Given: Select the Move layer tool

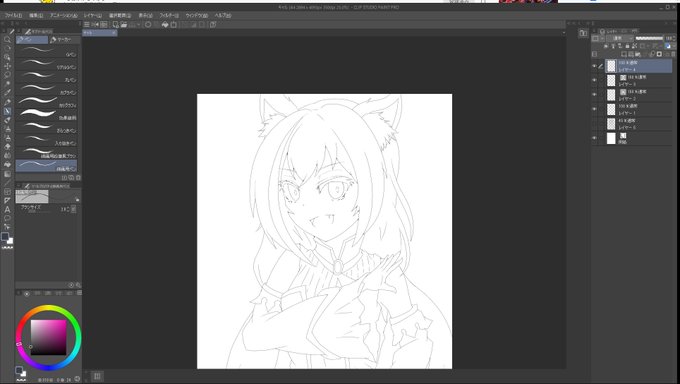Looking at the screenshot, I should pos(7,66).
